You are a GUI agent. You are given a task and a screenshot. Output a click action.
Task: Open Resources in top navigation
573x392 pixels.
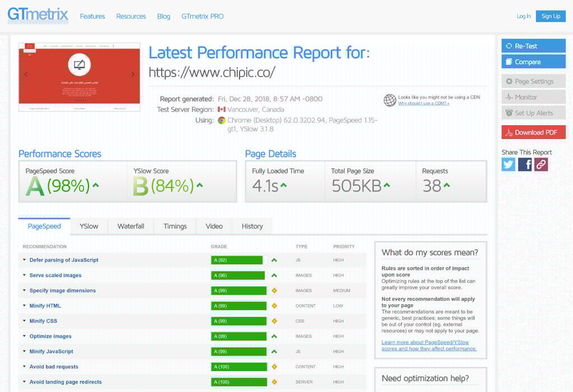point(131,16)
